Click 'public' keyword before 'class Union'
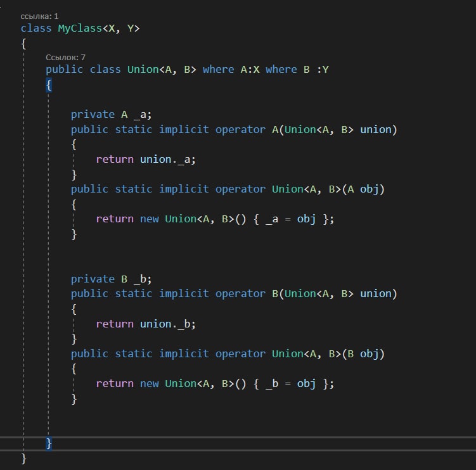The height and width of the screenshot is (470, 476). pos(65,70)
